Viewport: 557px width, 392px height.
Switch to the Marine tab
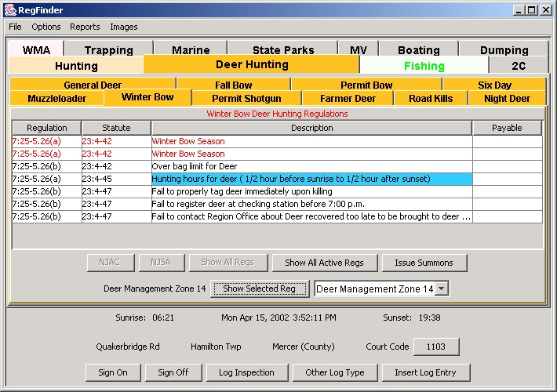point(191,49)
